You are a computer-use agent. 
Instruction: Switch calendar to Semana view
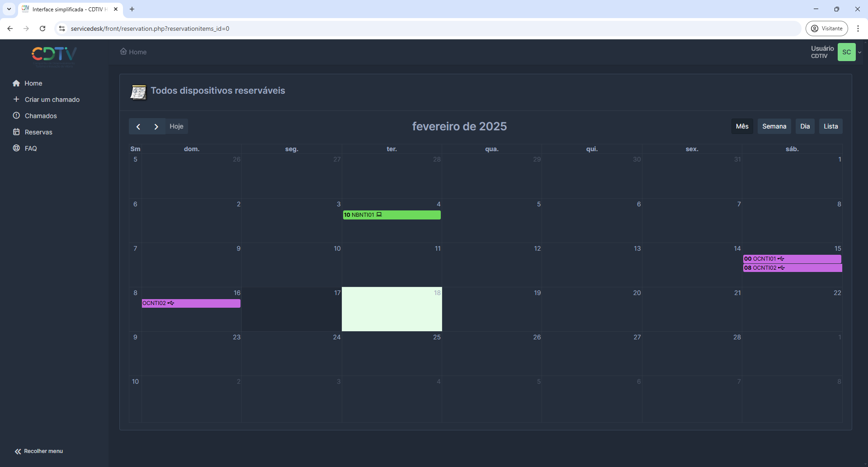(774, 127)
